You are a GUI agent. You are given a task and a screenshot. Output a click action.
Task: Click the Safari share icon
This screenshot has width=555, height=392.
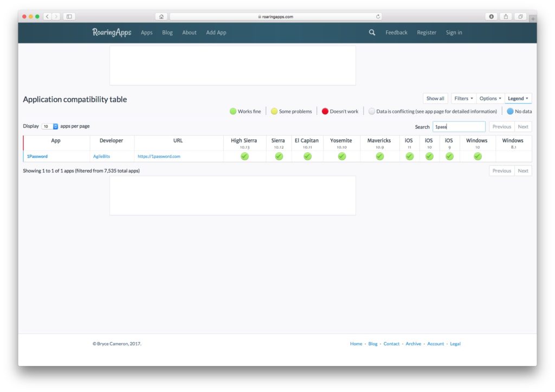coord(506,16)
